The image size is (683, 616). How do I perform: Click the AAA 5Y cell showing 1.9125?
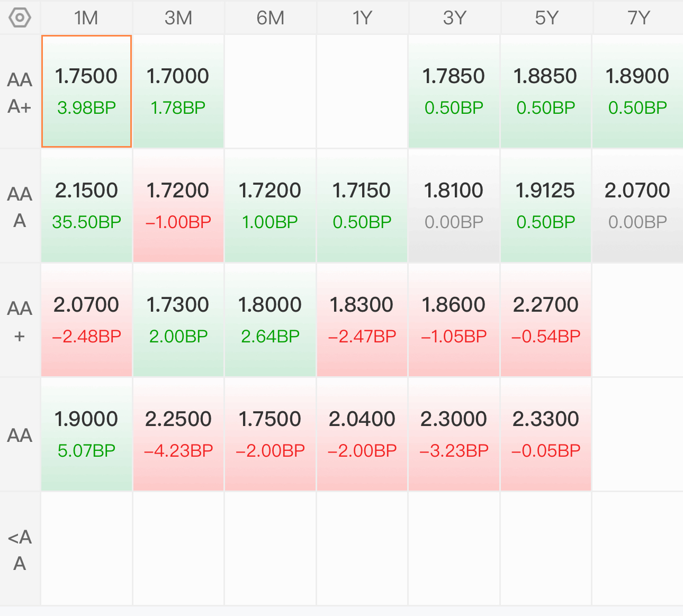coord(546,206)
